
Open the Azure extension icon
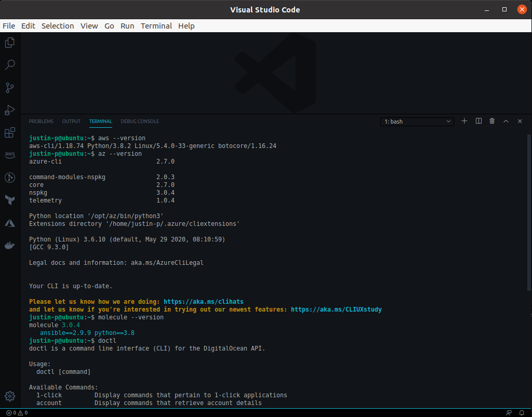click(x=10, y=223)
